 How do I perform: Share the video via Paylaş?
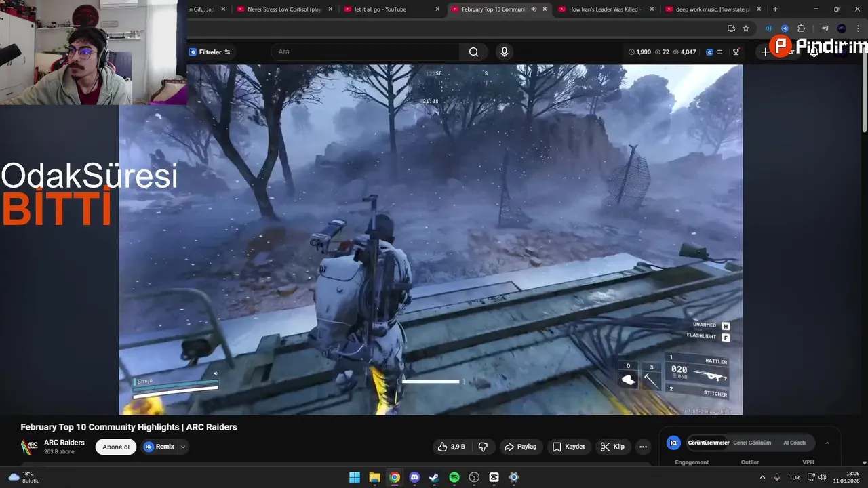[x=520, y=447]
